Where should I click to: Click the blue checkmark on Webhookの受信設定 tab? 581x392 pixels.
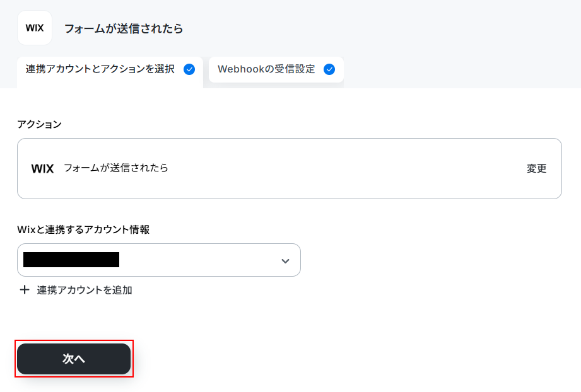[x=329, y=69]
